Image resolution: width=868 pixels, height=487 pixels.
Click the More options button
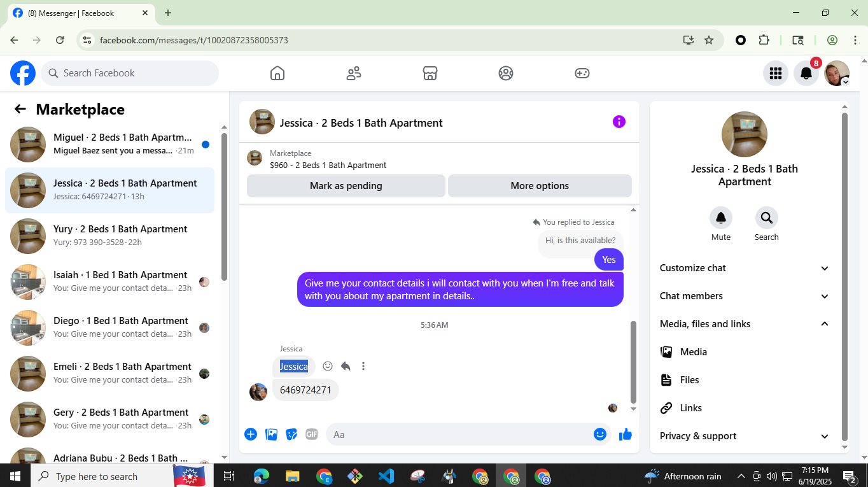(x=540, y=186)
